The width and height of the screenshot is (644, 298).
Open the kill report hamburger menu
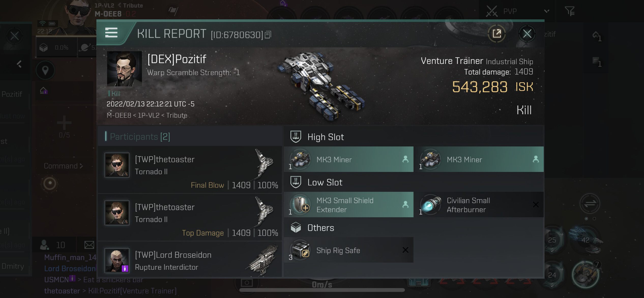pyautogui.click(x=111, y=33)
